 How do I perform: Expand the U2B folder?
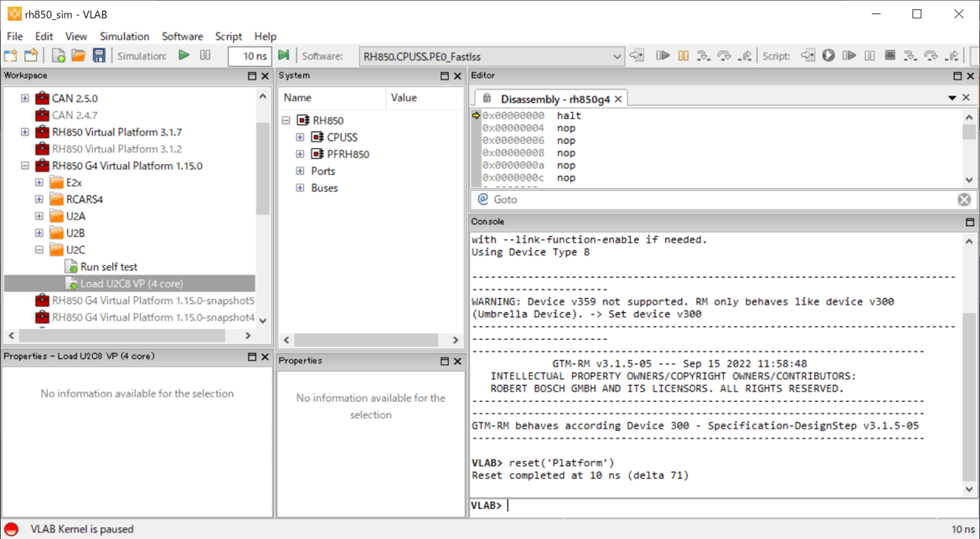pos(39,233)
